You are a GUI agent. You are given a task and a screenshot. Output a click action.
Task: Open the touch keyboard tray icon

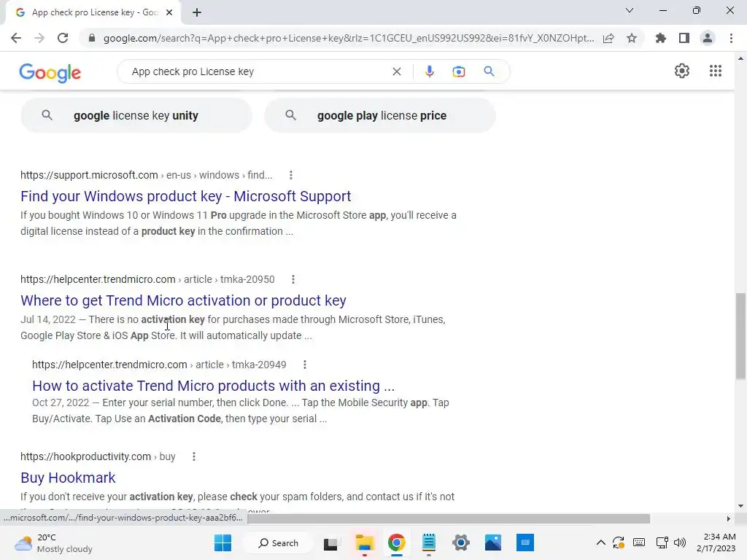tap(639, 542)
